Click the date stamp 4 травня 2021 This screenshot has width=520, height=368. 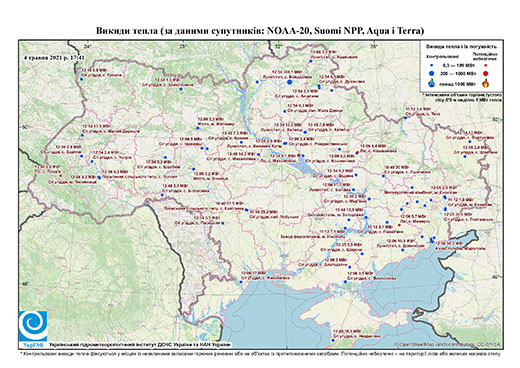[x=54, y=57]
